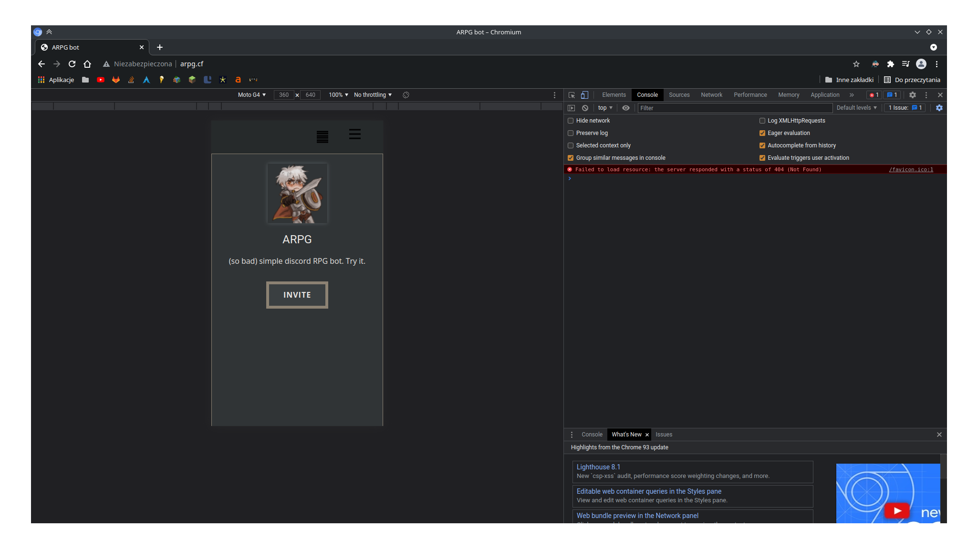Toggle the device toolbar icon
Image resolution: width=978 pixels, height=560 pixels.
pos(584,95)
